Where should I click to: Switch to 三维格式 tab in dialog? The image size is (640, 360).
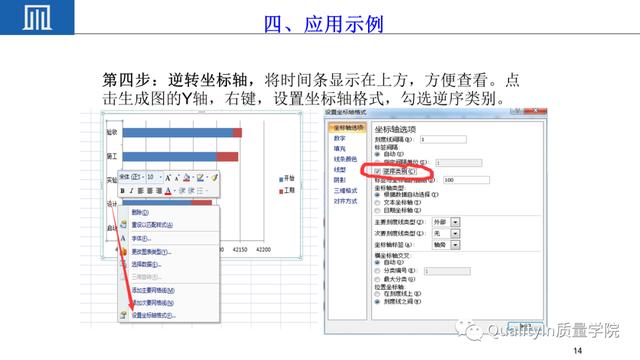345,191
